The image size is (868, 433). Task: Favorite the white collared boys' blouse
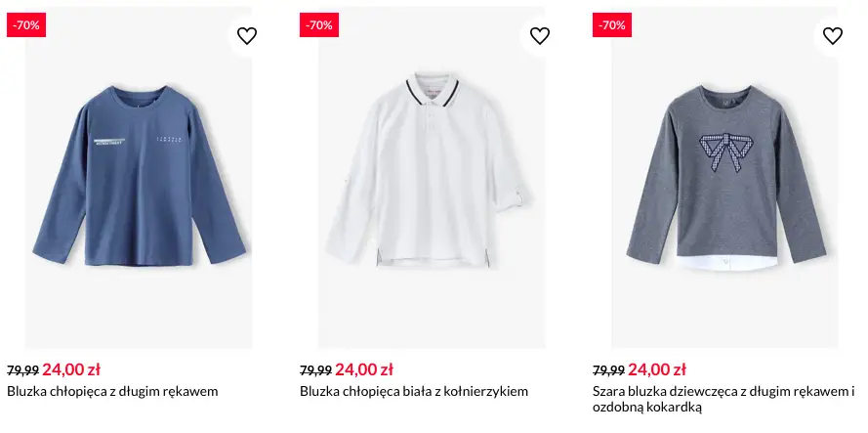click(x=540, y=36)
